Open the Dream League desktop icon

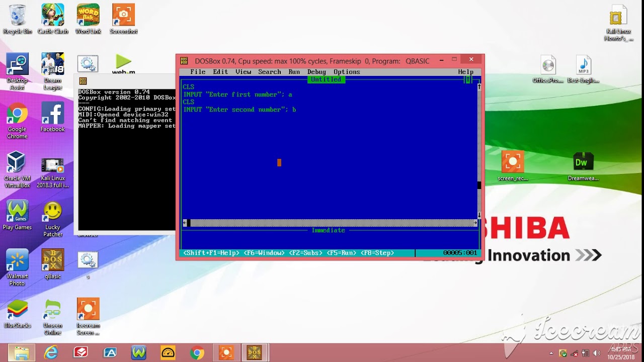[53, 71]
